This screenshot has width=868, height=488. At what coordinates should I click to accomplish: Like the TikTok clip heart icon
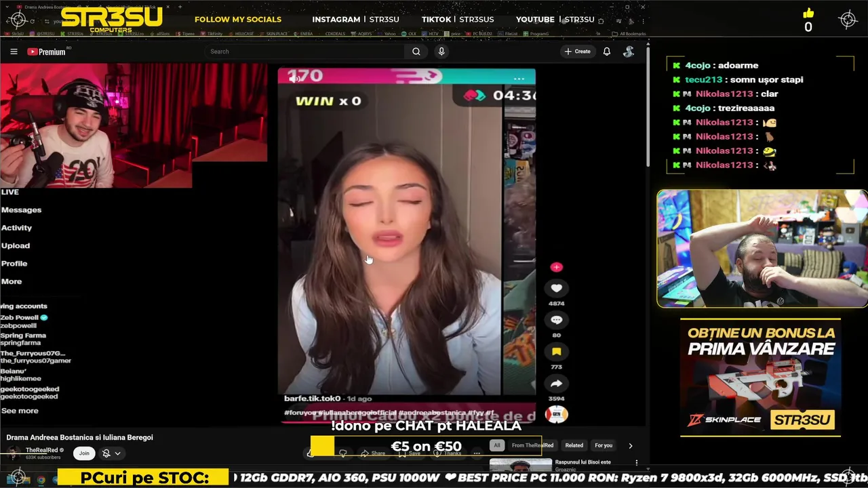556,288
